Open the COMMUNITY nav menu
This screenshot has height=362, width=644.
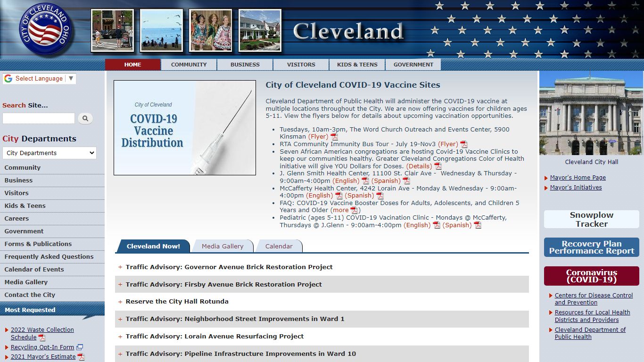pyautogui.click(x=189, y=65)
